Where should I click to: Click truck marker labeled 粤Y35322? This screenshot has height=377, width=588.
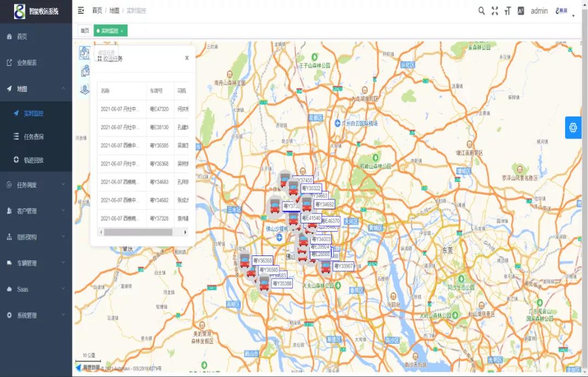[x=293, y=188]
